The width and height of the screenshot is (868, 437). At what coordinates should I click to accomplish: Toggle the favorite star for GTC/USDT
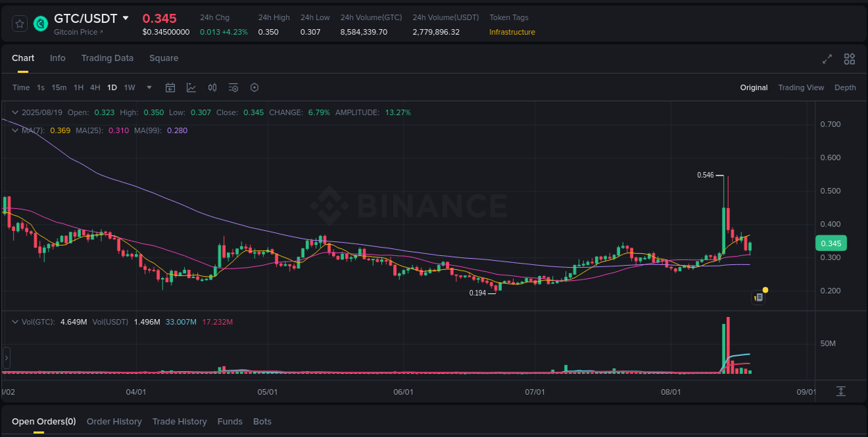coord(19,23)
